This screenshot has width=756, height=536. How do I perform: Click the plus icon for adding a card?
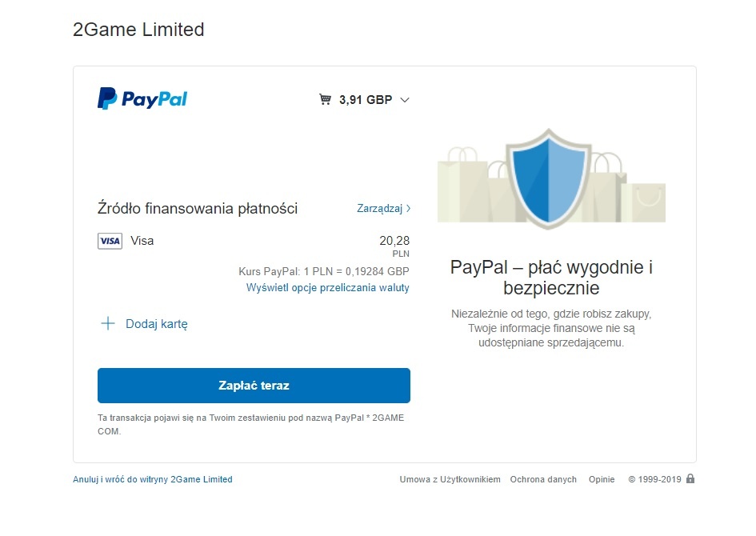[108, 323]
